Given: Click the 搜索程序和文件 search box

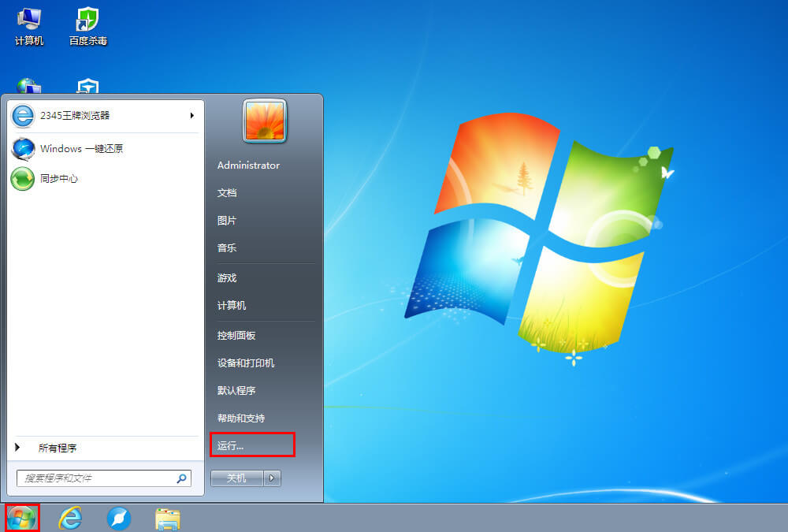Looking at the screenshot, I should (x=98, y=478).
